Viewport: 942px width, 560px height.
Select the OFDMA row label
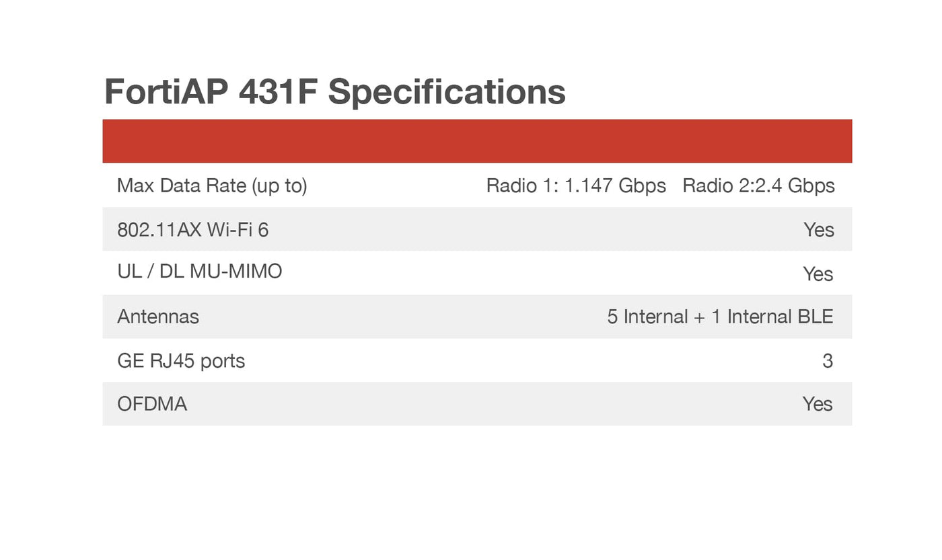tap(152, 404)
